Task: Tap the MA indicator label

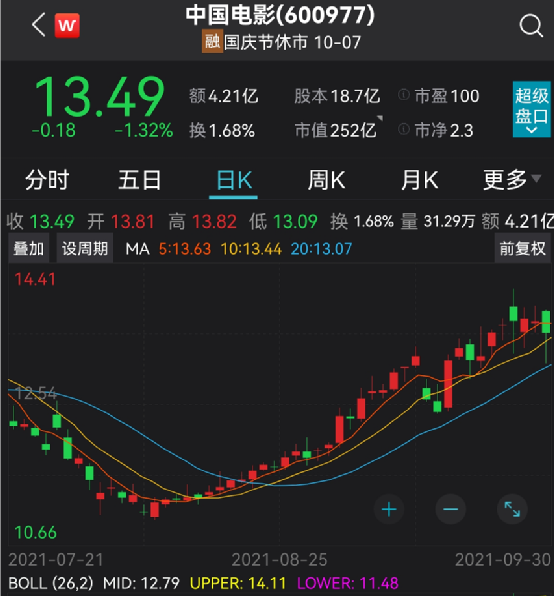Action: [x=137, y=249]
